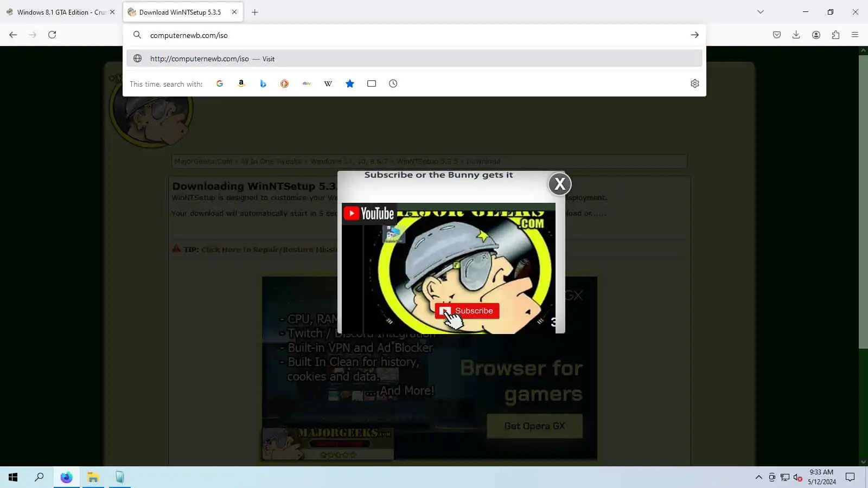Visit the http://computernewb.com/iso suggestion

(414, 59)
